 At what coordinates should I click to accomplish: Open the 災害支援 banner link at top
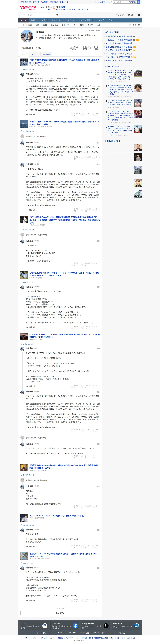click(44, 2)
